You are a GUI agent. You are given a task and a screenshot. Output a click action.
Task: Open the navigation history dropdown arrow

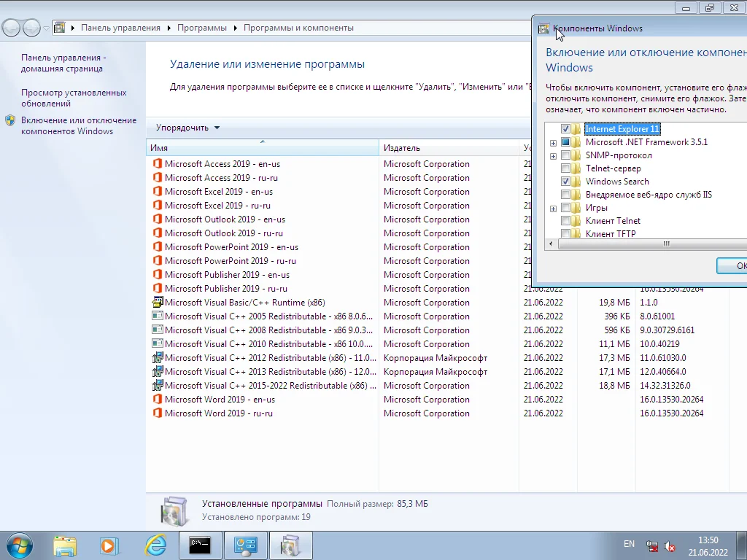46,28
